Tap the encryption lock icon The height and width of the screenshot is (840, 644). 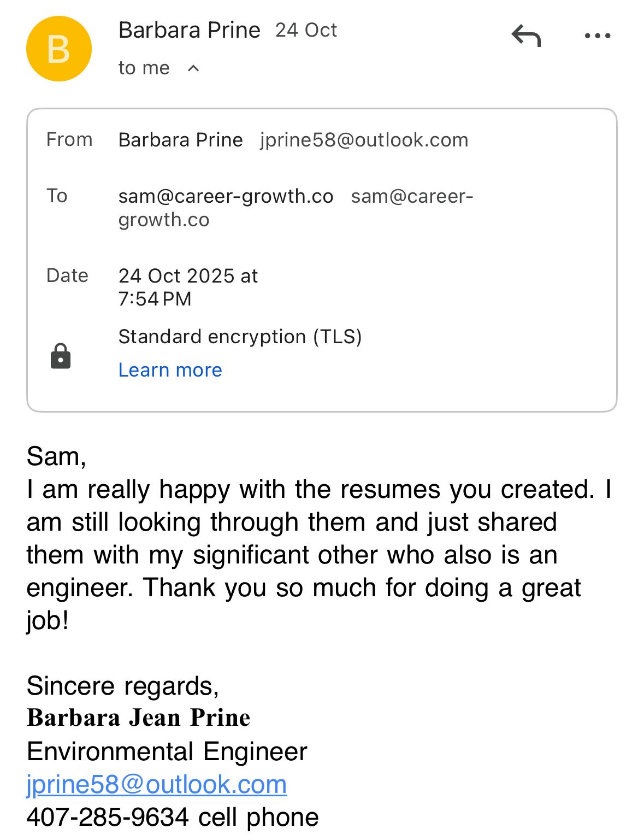point(61,356)
